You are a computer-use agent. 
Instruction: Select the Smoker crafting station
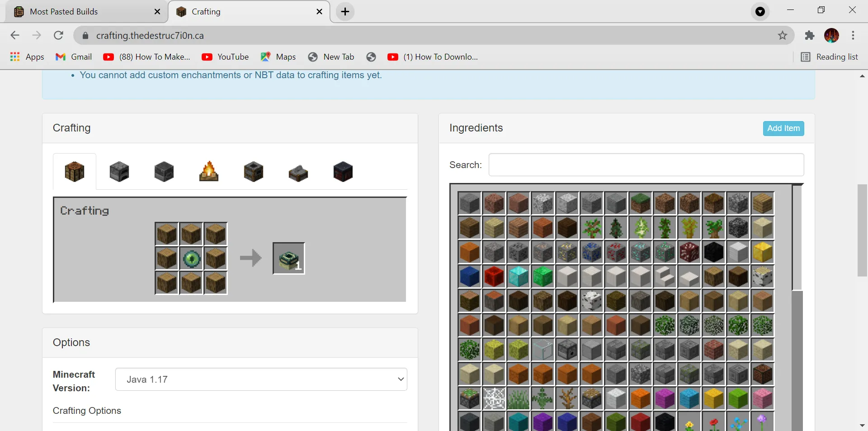[253, 172]
